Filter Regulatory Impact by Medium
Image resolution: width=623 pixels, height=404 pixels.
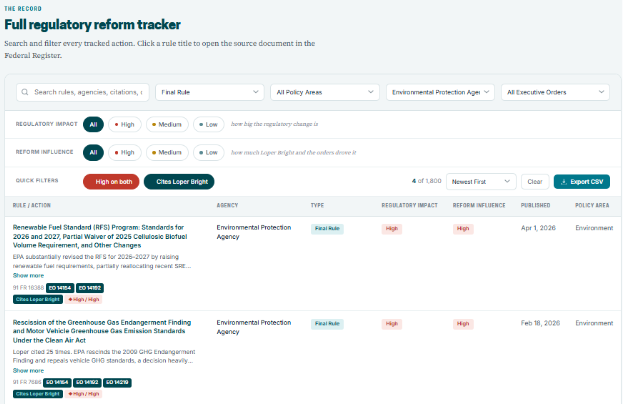(167, 124)
